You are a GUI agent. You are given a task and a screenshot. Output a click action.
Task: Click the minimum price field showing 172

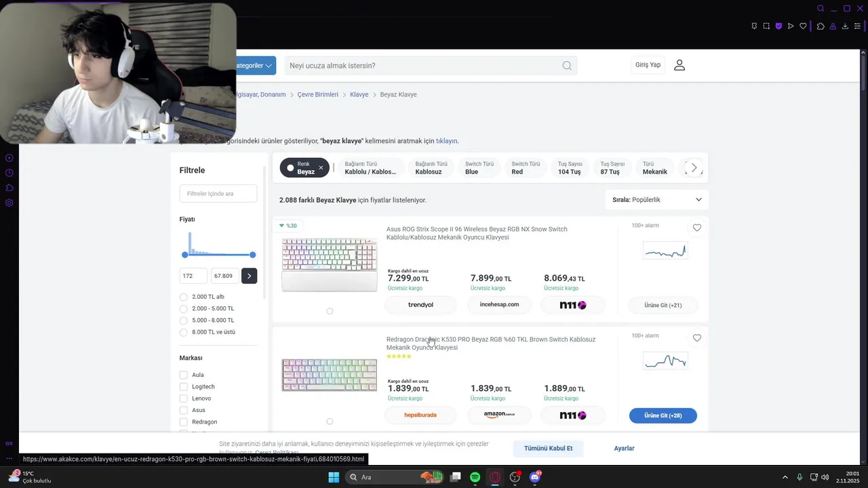click(x=193, y=276)
